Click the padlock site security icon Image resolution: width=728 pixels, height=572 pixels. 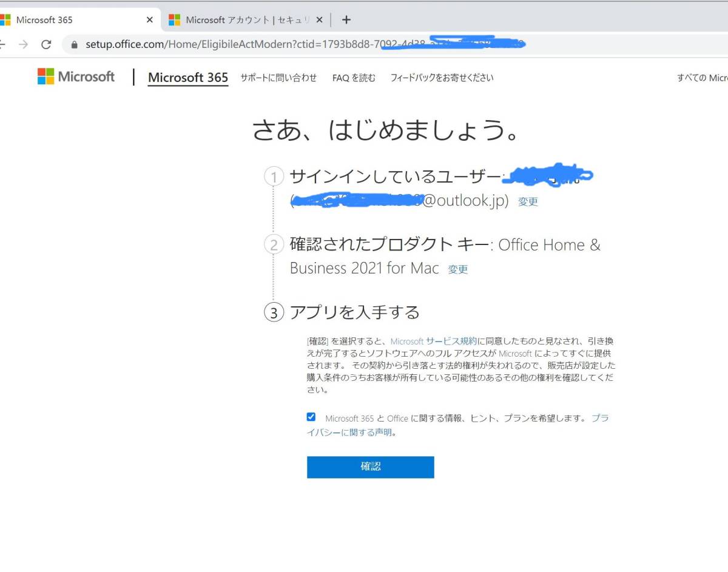click(x=75, y=44)
